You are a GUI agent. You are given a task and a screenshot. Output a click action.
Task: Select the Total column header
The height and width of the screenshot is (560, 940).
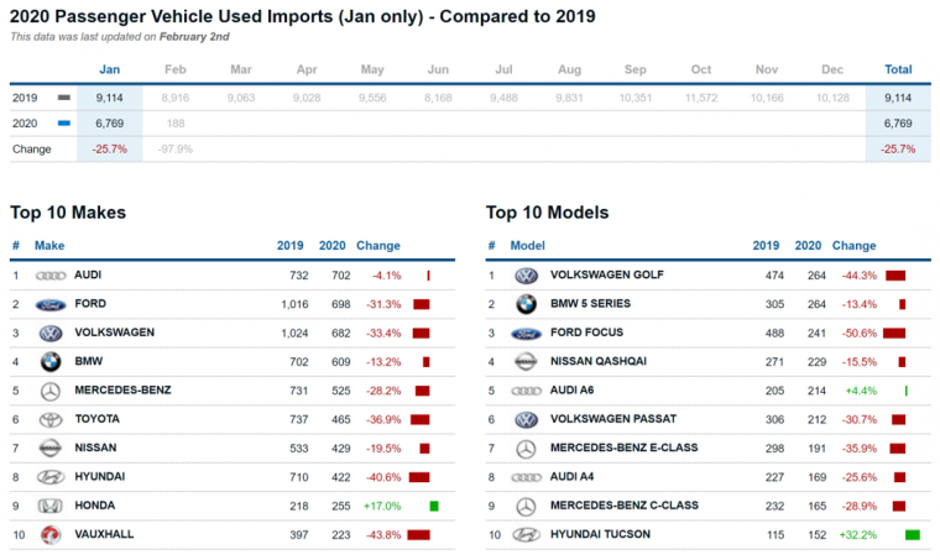point(898,70)
